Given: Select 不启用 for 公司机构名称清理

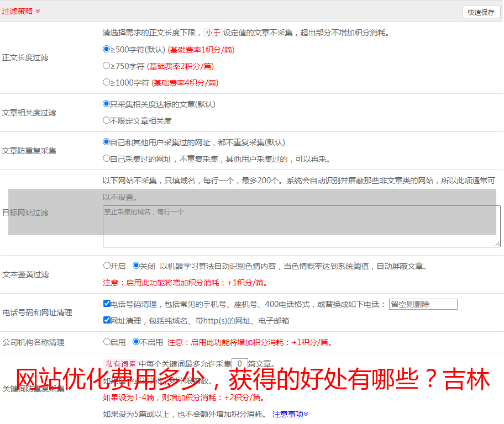Looking at the screenshot, I should point(136,342).
